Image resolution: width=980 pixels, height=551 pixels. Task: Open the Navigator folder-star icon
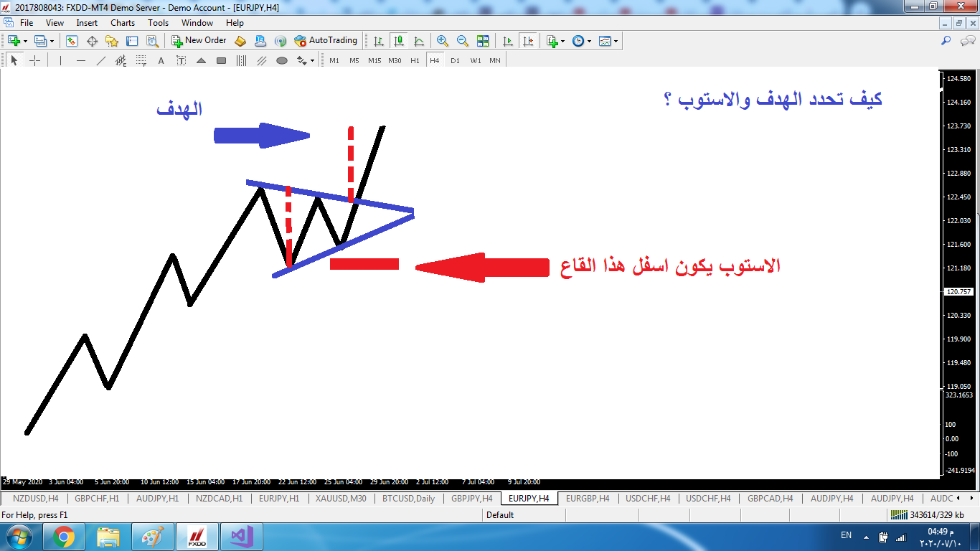112,41
